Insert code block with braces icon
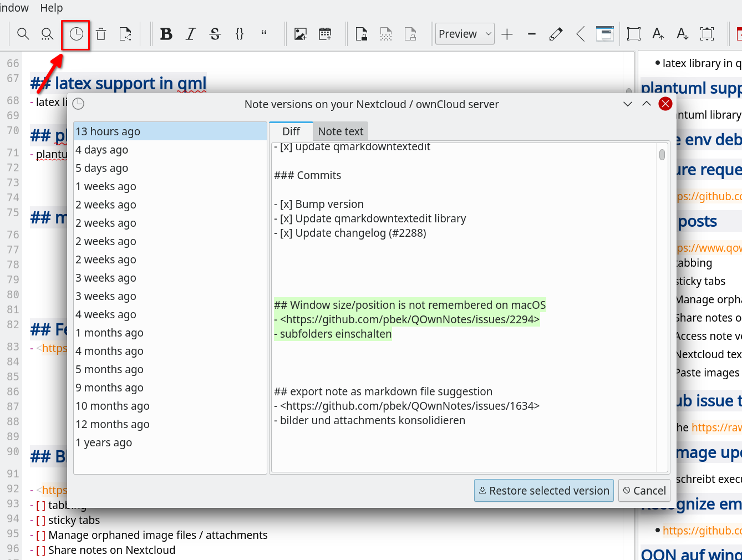742x560 pixels. pos(240,34)
